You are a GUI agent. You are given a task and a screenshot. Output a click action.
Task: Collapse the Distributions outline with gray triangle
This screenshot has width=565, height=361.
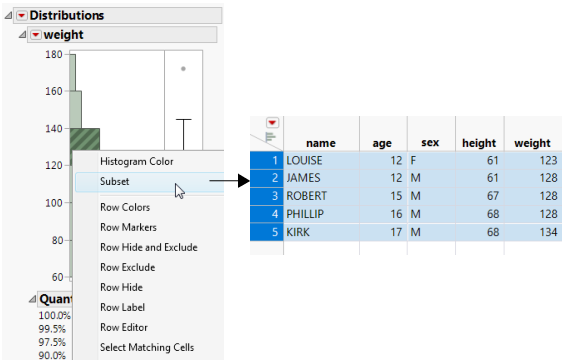8,15
